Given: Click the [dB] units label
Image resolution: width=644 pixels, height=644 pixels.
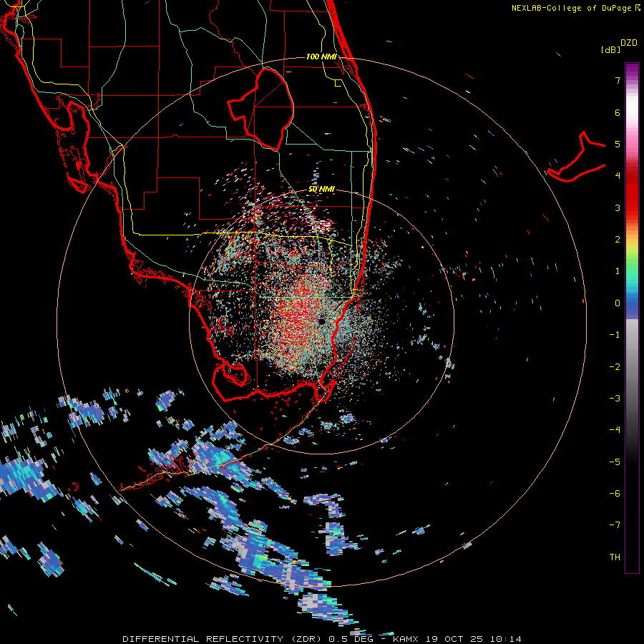Looking at the screenshot, I should (x=610, y=49).
